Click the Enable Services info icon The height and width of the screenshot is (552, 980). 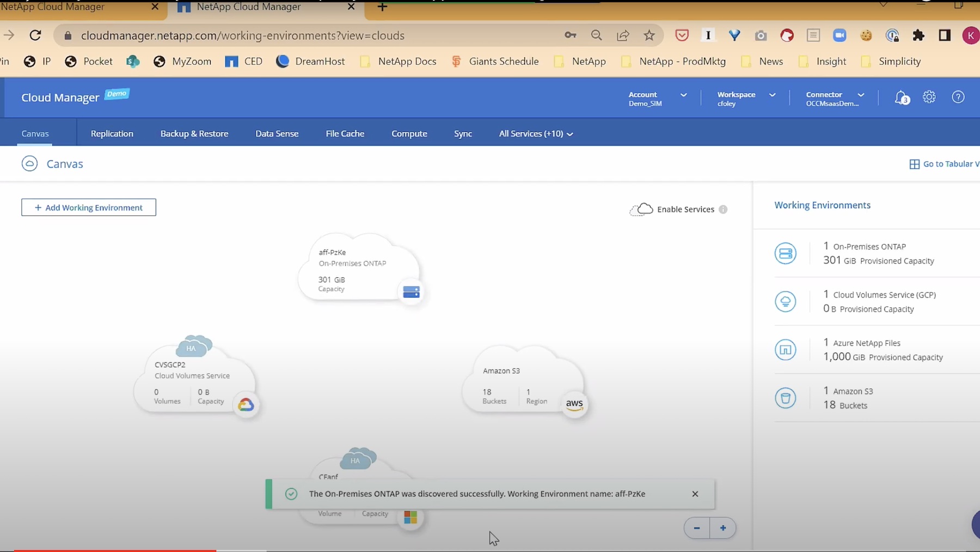(723, 209)
